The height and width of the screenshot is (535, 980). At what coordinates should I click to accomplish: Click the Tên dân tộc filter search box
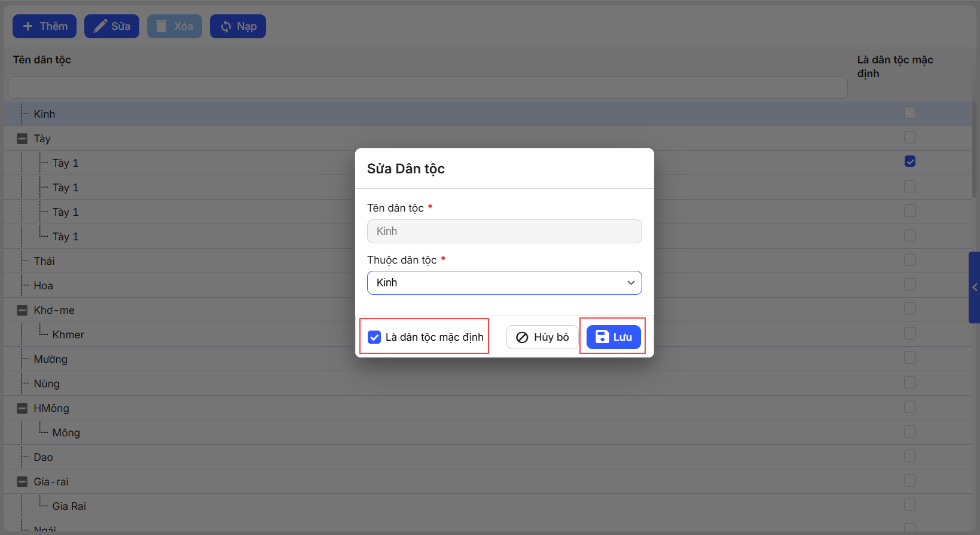[x=427, y=87]
